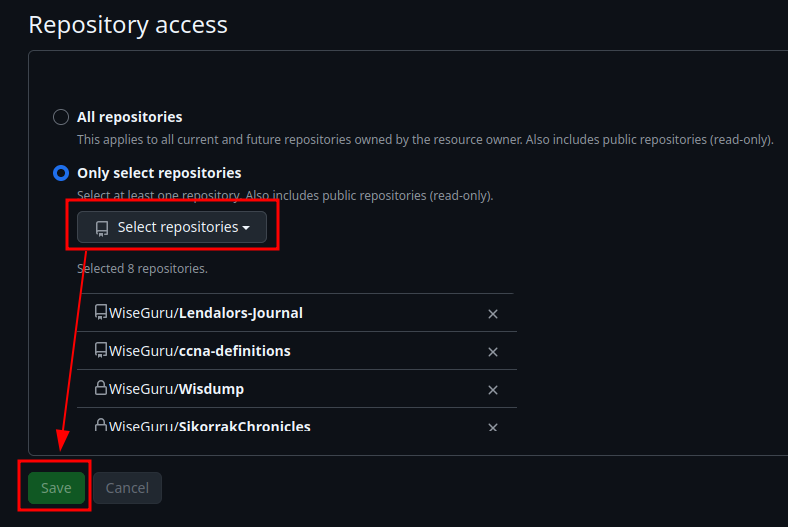Click the Only select repositories label text
The image size is (788, 527).
click(x=159, y=173)
